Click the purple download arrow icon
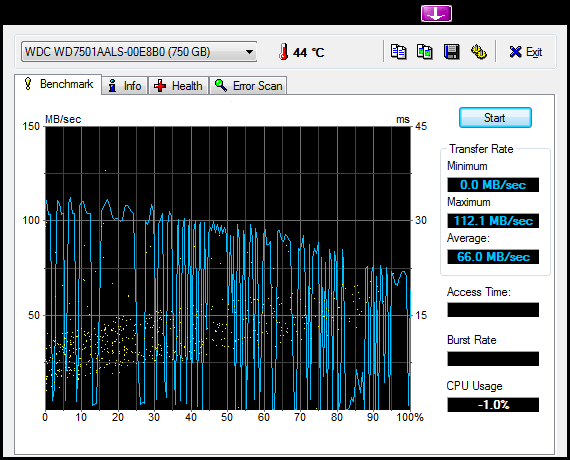The image size is (570, 460). 436,13
